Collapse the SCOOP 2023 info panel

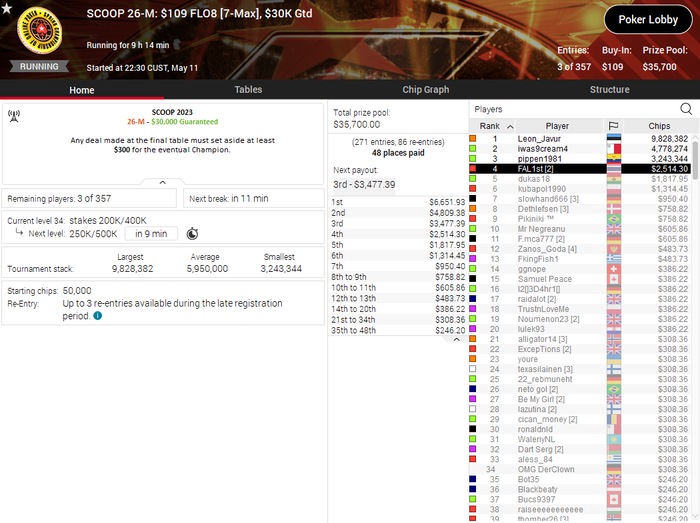click(162, 182)
